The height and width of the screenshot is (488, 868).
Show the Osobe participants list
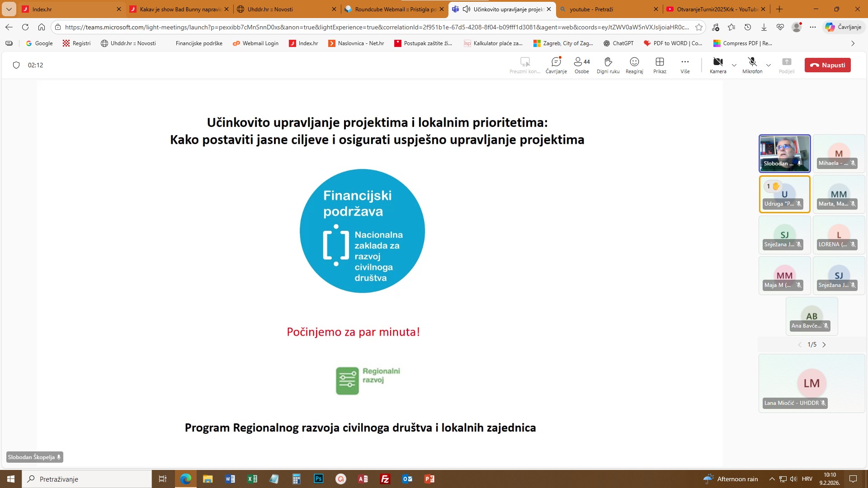point(581,65)
